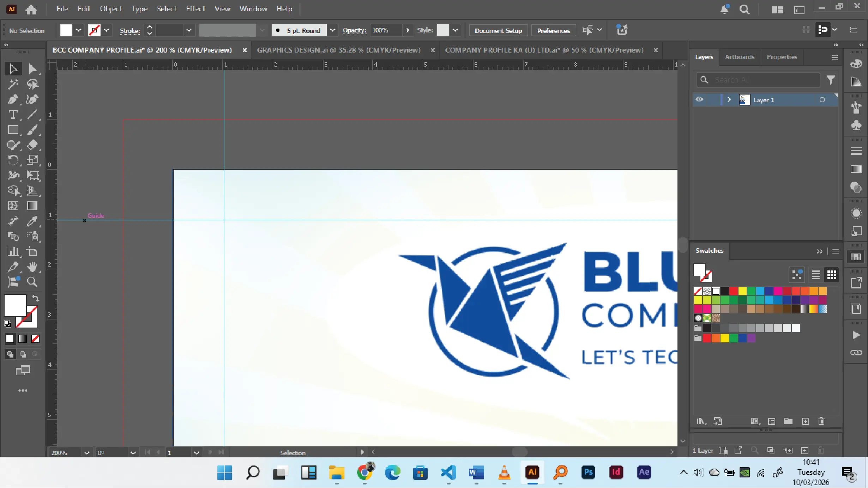Pick the Magic Wand tool

click(x=13, y=84)
